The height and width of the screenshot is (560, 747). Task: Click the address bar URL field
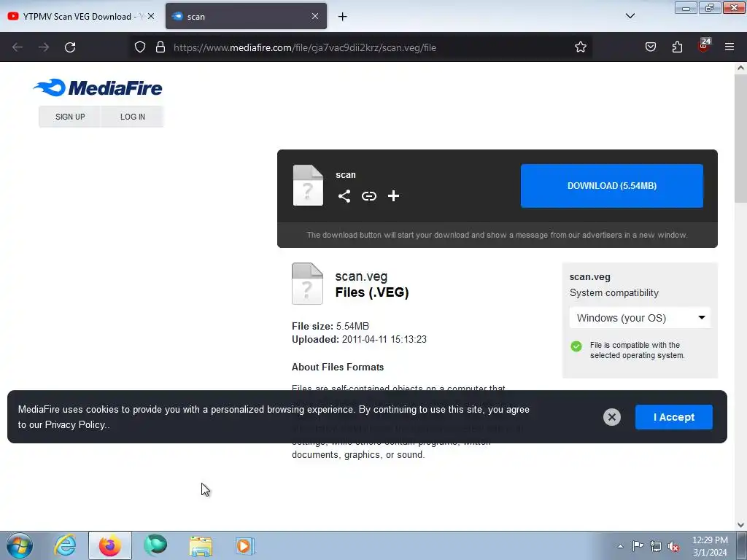[362, 47]
